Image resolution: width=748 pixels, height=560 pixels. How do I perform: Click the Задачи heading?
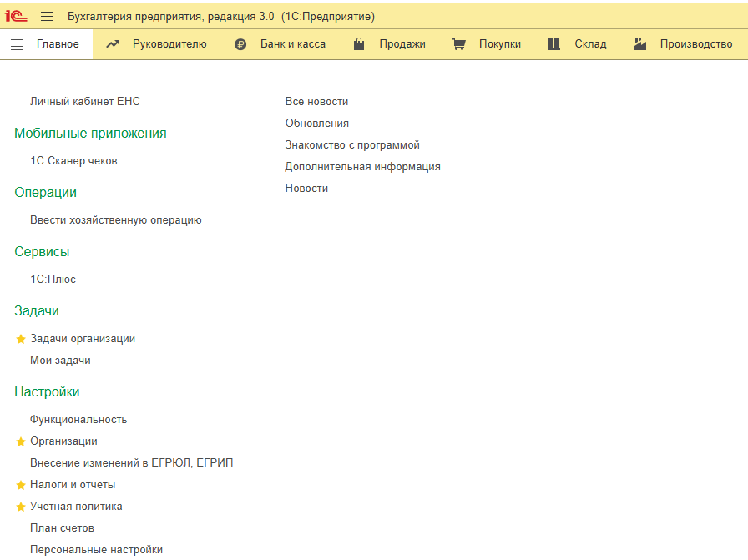[37, 311]
